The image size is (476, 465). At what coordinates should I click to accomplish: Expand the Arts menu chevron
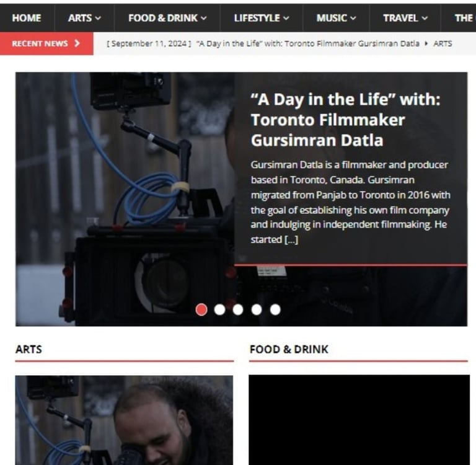(x=98, y=18)
